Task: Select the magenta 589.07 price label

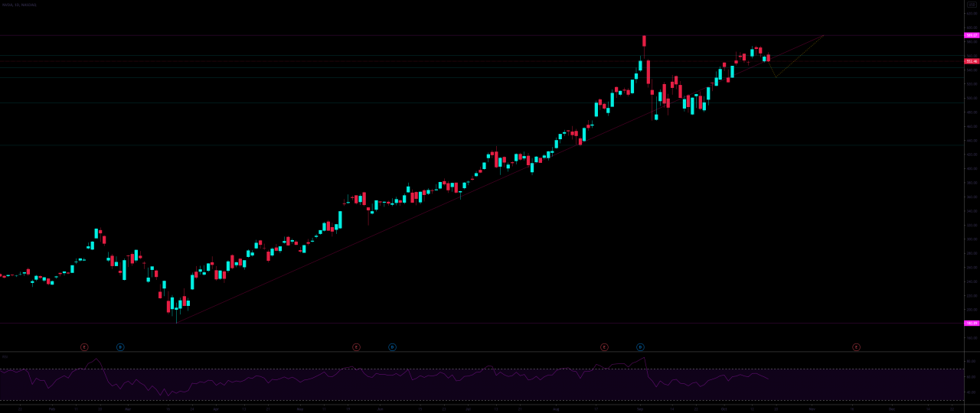Action: [972, 35]
